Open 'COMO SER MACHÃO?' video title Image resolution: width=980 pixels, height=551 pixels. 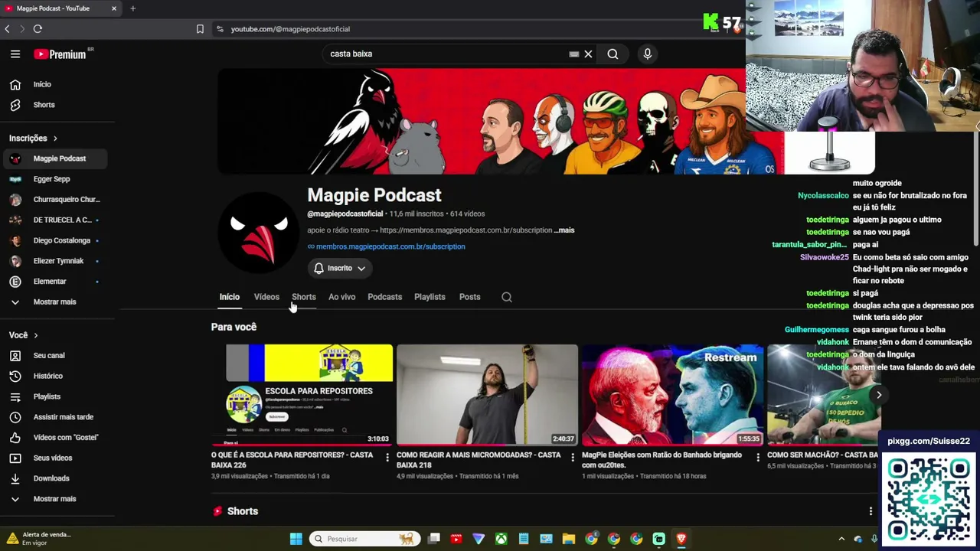coord(823,455)
